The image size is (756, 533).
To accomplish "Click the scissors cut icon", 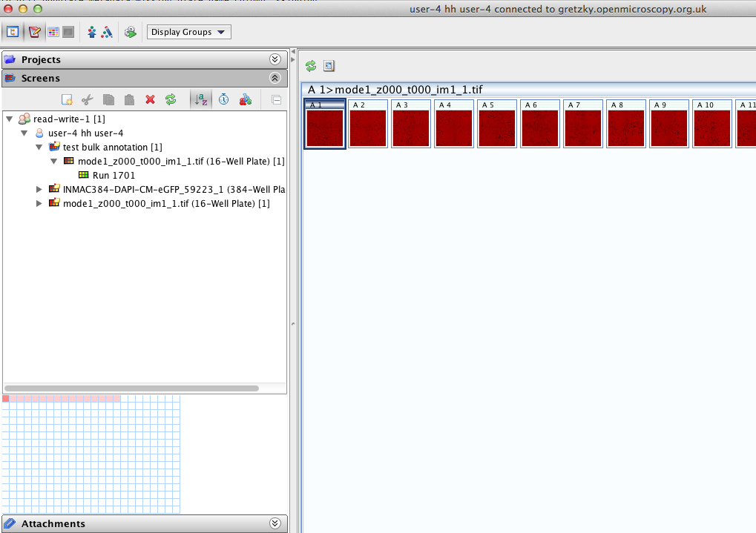I will tap(87, 100).
